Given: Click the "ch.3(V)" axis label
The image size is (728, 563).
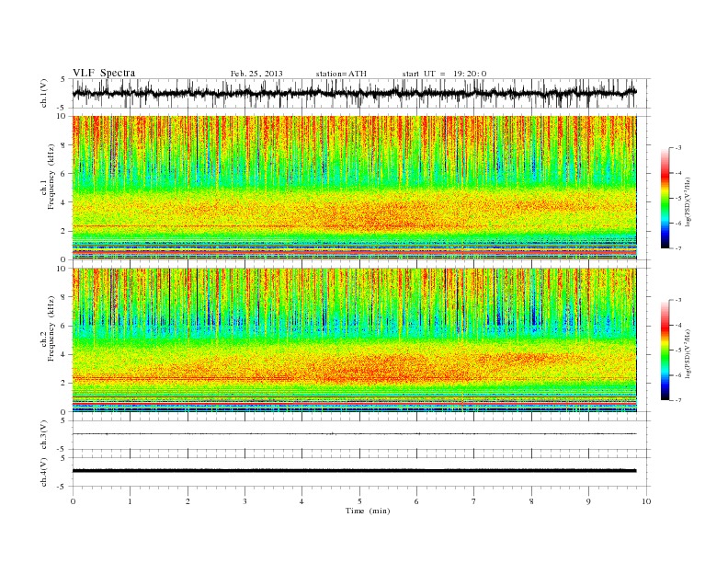Looking at the screenshot, I should 44,435.
